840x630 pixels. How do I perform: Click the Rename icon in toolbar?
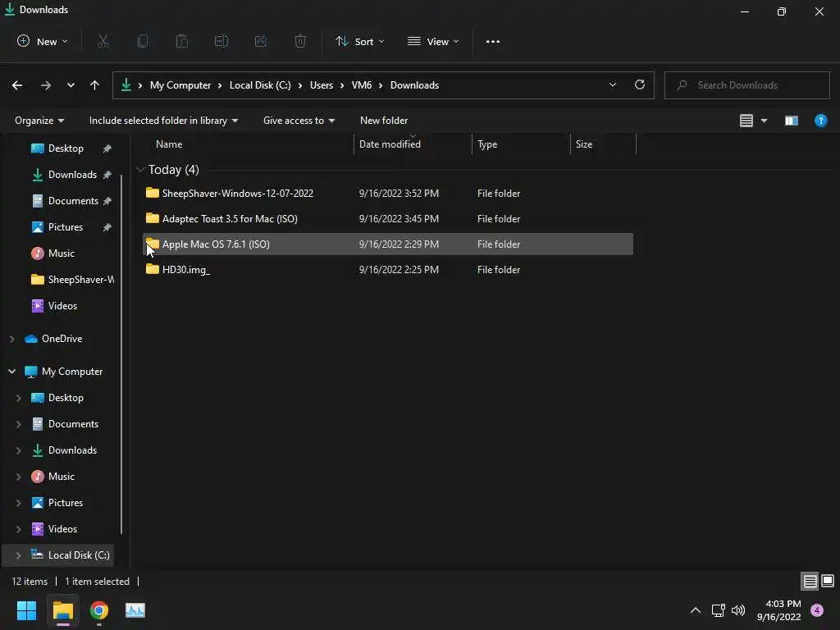(221, 41)
